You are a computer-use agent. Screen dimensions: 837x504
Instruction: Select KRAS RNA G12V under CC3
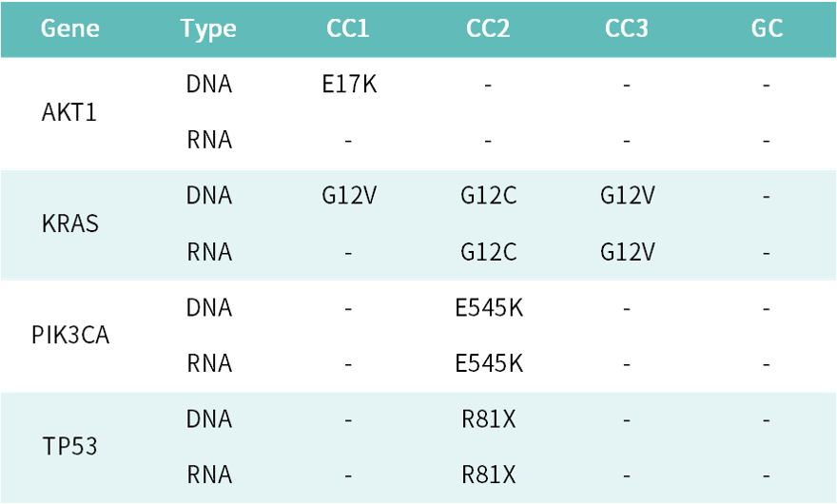tap(627, 253)
